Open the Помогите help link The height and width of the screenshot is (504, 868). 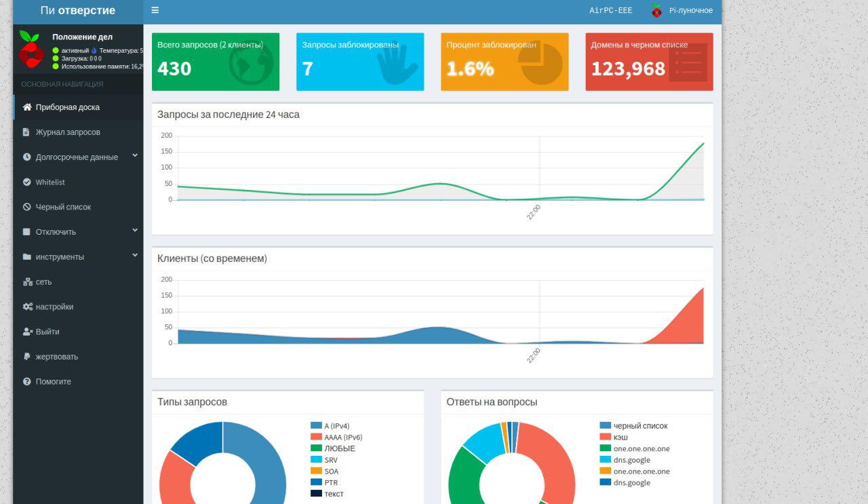[79, 382]
